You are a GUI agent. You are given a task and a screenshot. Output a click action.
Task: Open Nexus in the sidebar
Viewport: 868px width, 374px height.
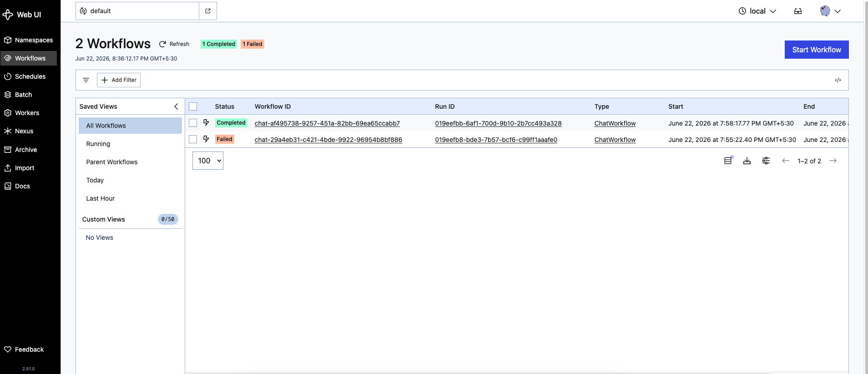(x=29, y=131)
